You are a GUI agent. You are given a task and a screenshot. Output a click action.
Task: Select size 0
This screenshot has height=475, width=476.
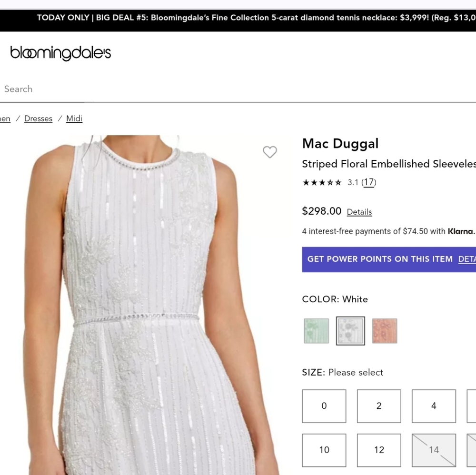tap(324, 406)
